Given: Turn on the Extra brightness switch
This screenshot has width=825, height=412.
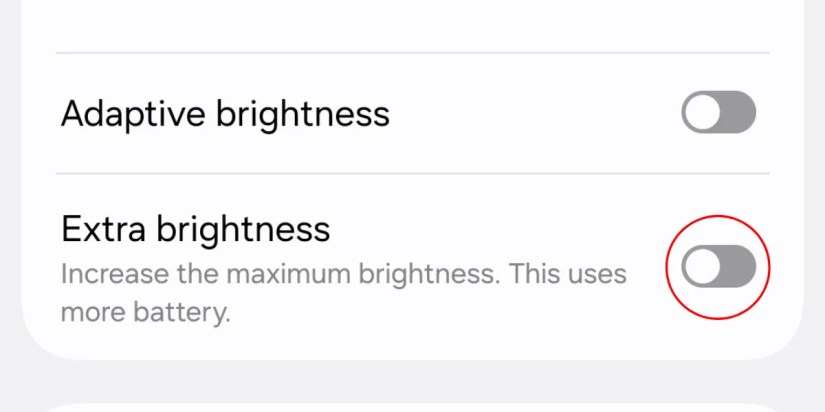Looking at the screenshot, I should [719, 266].
